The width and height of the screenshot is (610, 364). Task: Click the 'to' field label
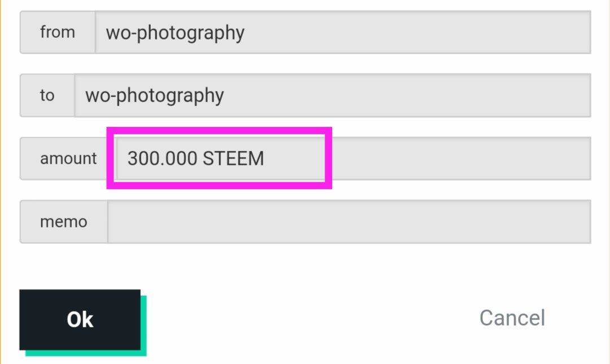[x=47, y=95]
